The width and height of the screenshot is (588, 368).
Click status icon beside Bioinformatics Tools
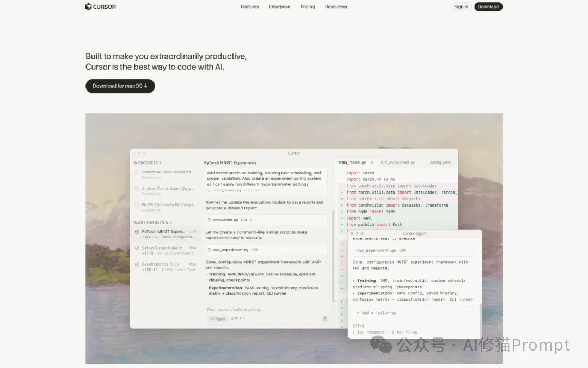[137, 264]
